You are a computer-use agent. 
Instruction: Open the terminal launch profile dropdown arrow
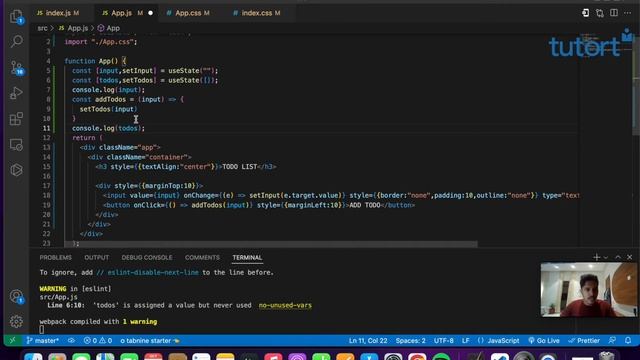[x=606, y=257]
